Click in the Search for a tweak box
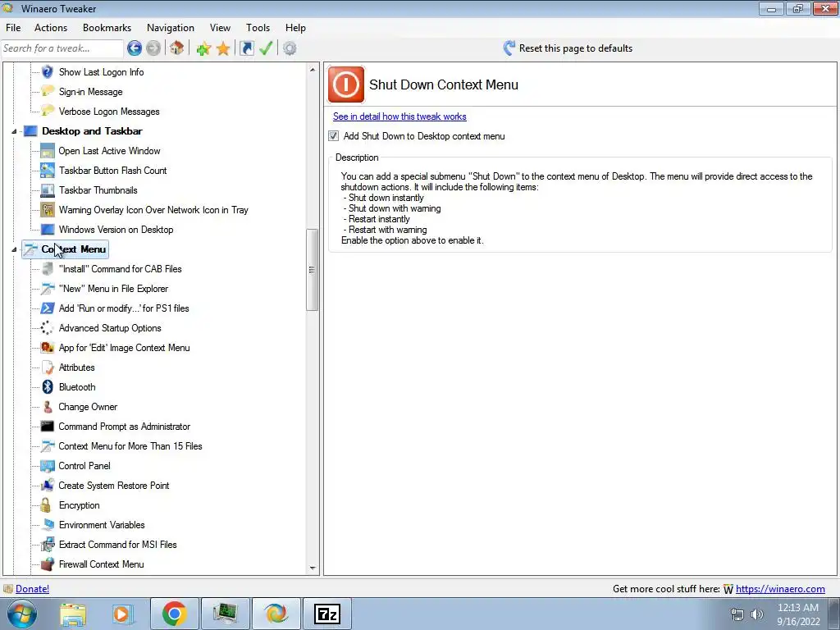 point(62,48)
